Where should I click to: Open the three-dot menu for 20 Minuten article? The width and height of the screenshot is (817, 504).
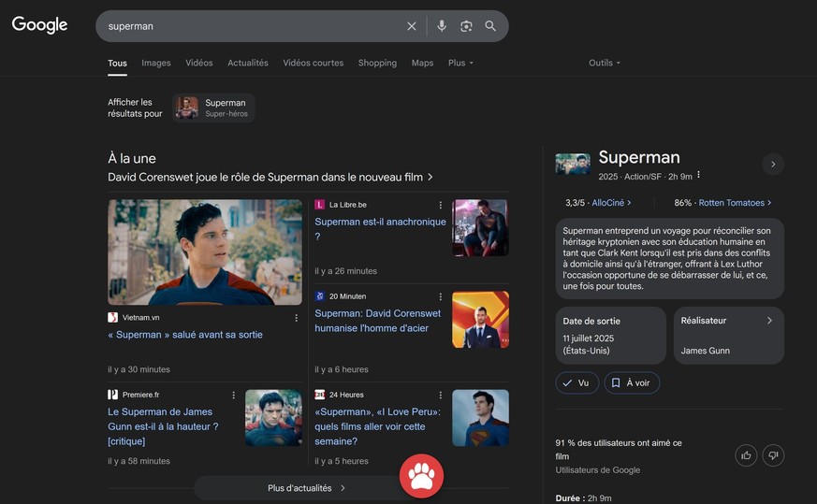click(440, 296)
